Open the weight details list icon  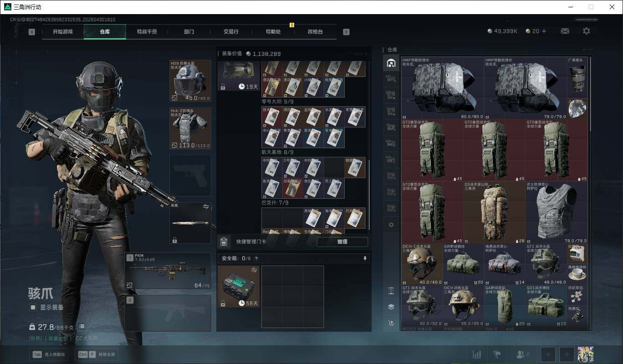82,326
